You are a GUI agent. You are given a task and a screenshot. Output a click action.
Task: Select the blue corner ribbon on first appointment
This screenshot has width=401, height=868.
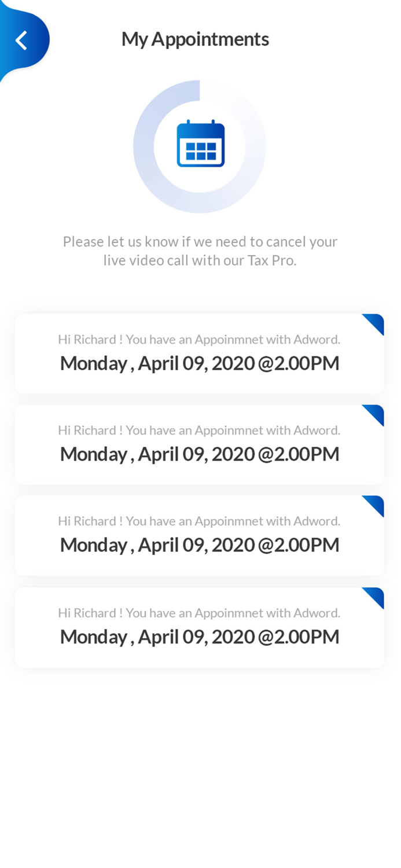tap(374, 323)
